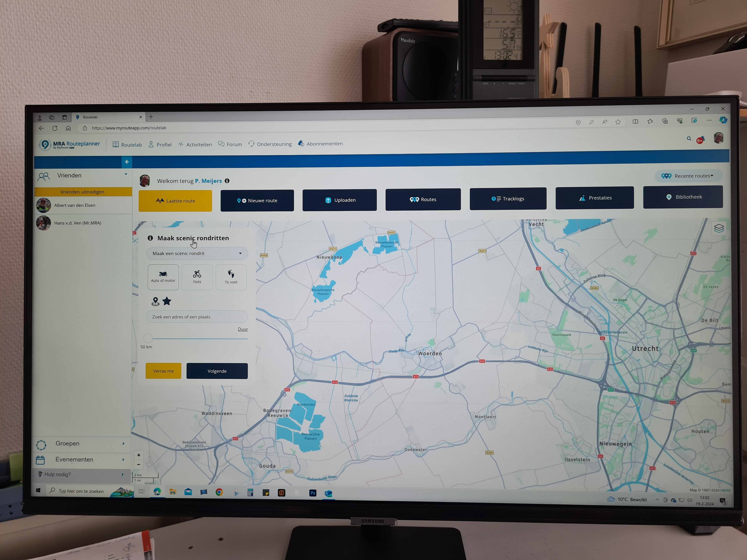Expand the Recente routes dropdown
The image size is (747, 560).
tap(688, 176)
